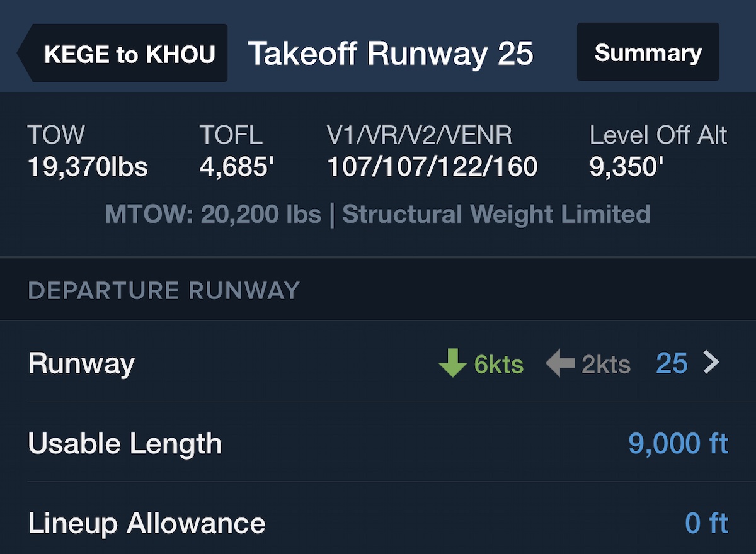Expand runway selection using chevron arrow
The image size is (756, 554).
711,363
